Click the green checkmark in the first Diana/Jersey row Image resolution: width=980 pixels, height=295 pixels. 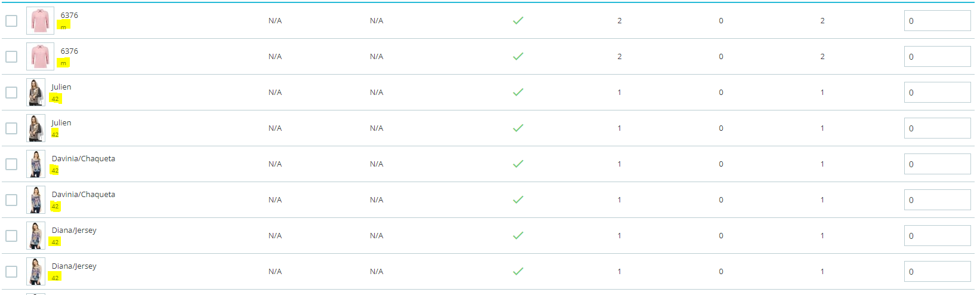518,235
